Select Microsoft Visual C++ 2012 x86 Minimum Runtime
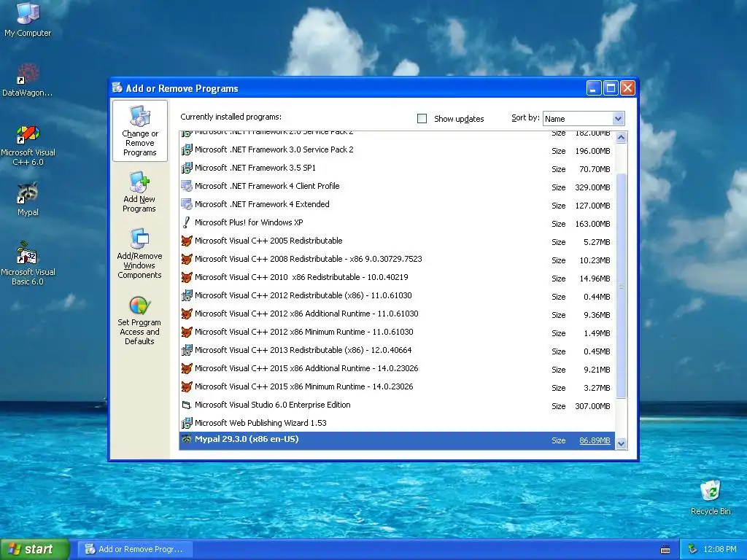The width and height of the screenshot is (747, 560). pos(397,332)
